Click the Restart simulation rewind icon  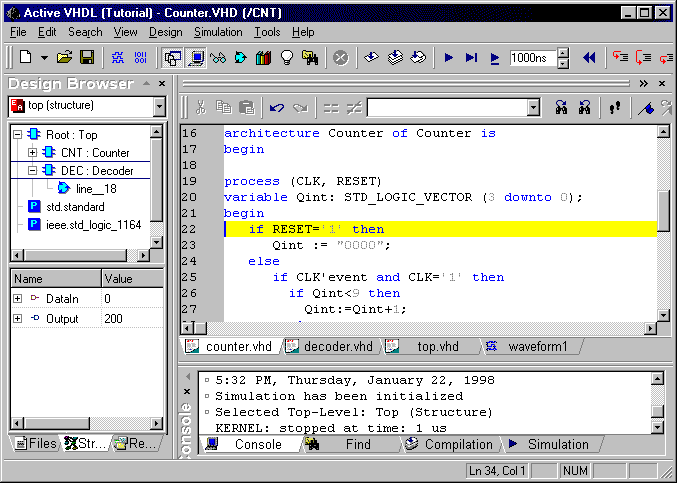589,58
